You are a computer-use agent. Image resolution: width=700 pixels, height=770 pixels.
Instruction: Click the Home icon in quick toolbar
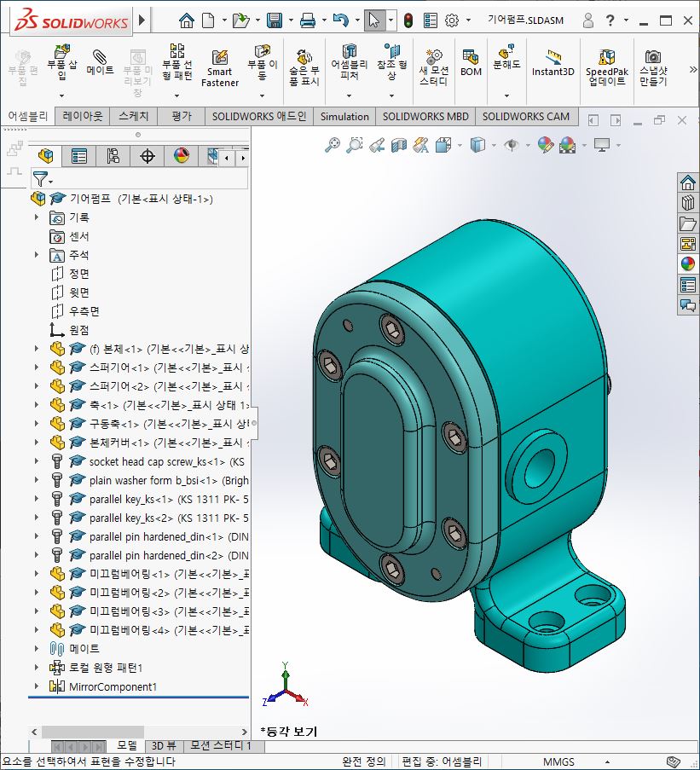[x=186, y=20]
